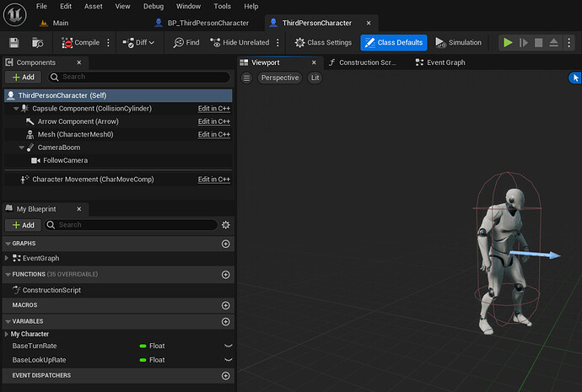Click Edit in C++ for Arrow Component

tap(213, 121)
